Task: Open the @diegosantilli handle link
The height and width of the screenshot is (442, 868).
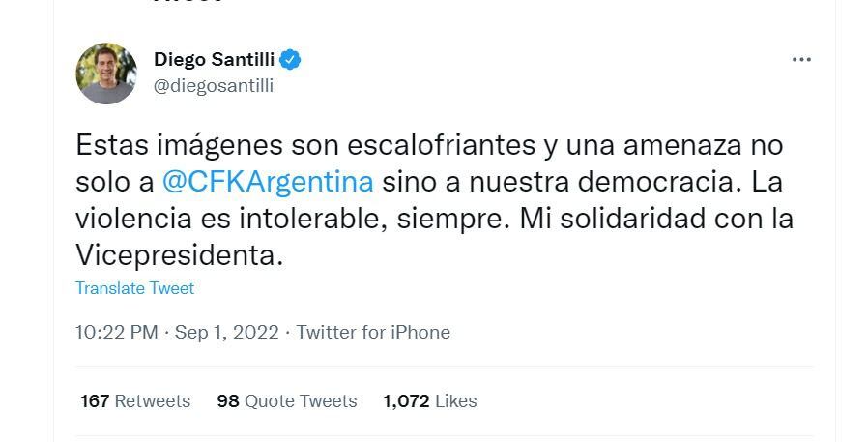Action: coord(214,85)
